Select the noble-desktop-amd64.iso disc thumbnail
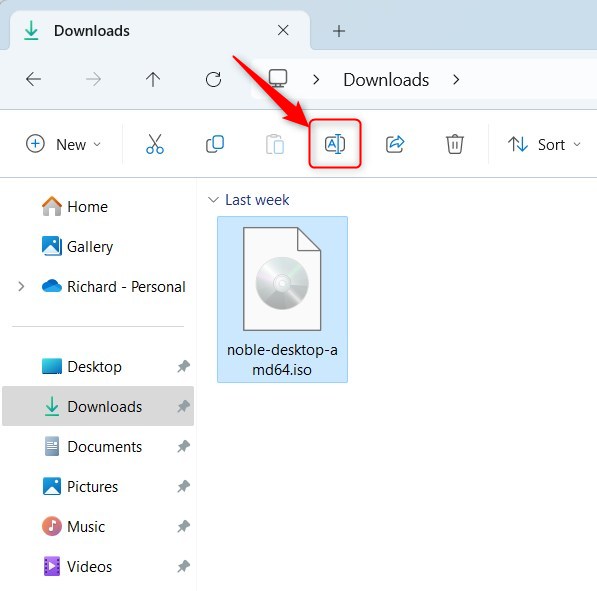 [282, 279]
